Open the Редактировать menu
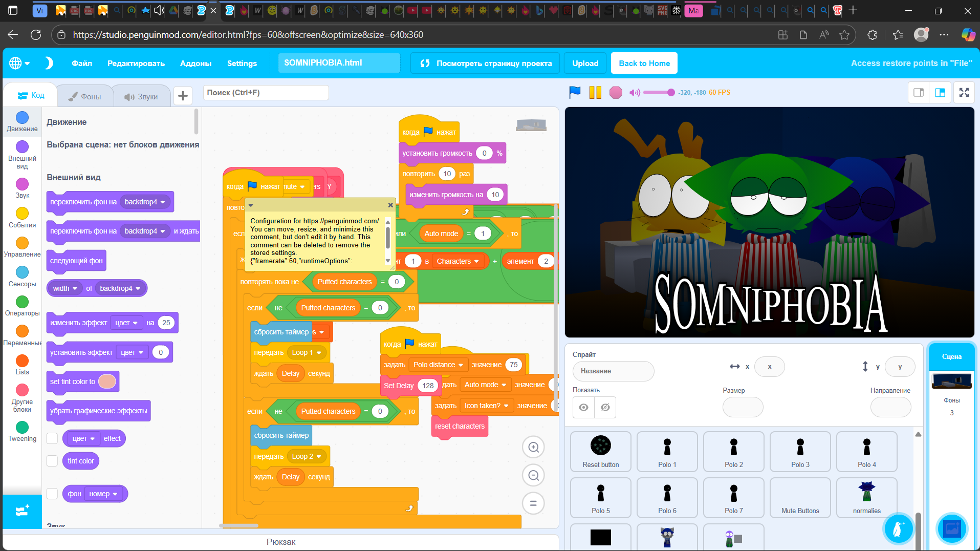The image size is (980, 551). click(136, 63)
